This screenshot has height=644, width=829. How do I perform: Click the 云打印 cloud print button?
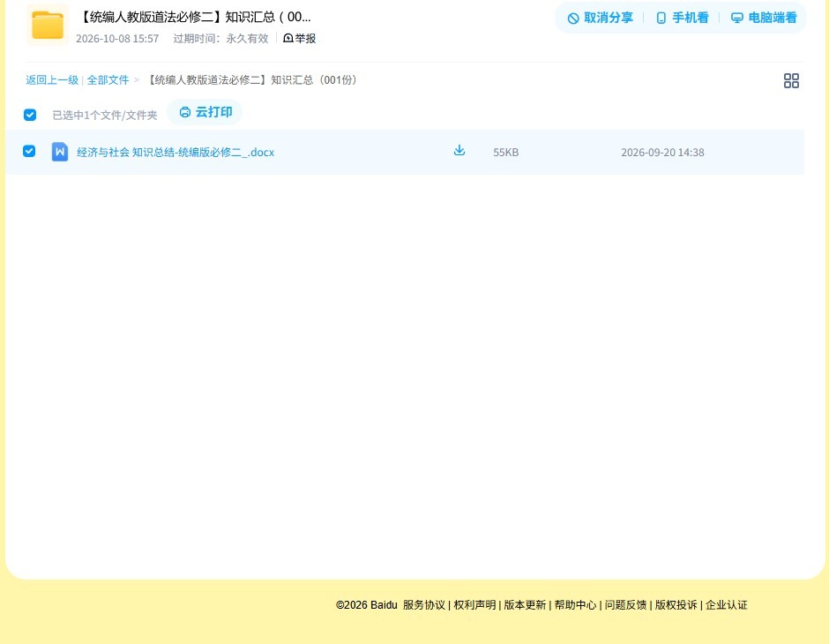click(205, 112)
